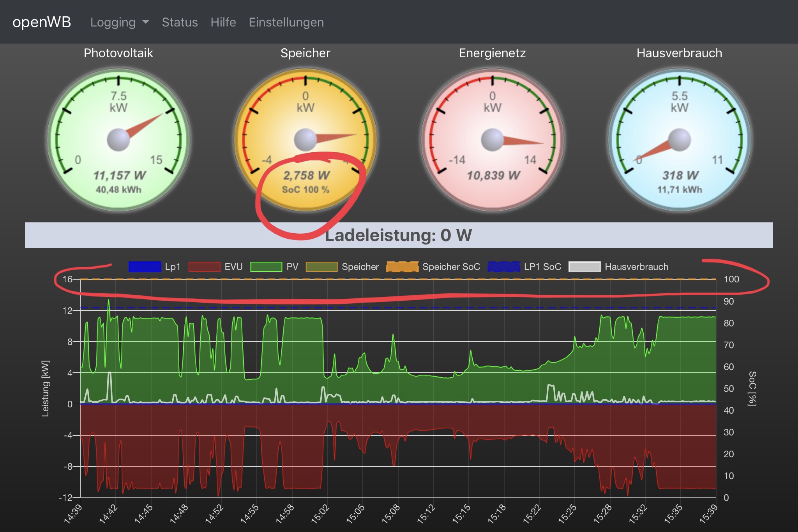Go to Einstellungen page
Viewport: 798px width, 532px height.
pyautogui.click(x=286, y=22)
